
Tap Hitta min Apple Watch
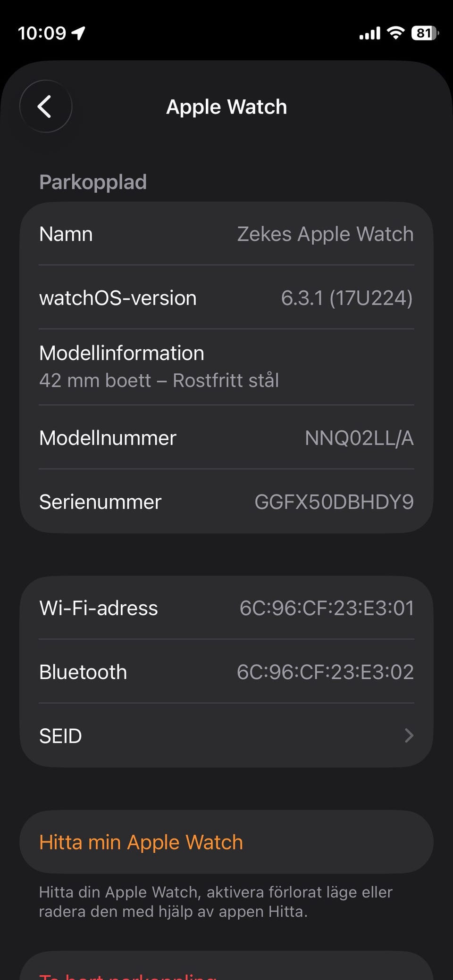click(x=141, y=842)
